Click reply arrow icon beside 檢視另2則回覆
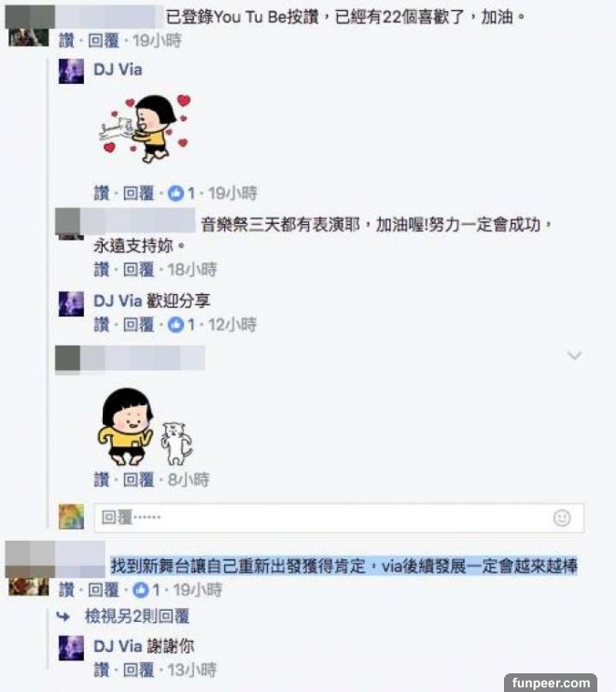 [63, 616]
